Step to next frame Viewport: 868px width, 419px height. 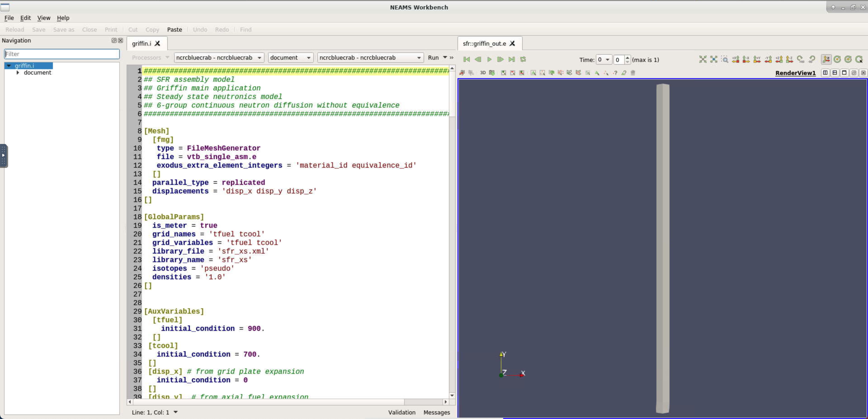(500, 59)
